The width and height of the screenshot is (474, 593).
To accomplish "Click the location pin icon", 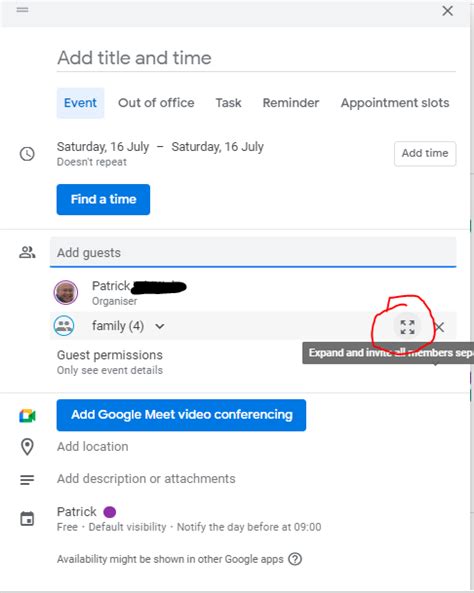I will click(27, 447).
